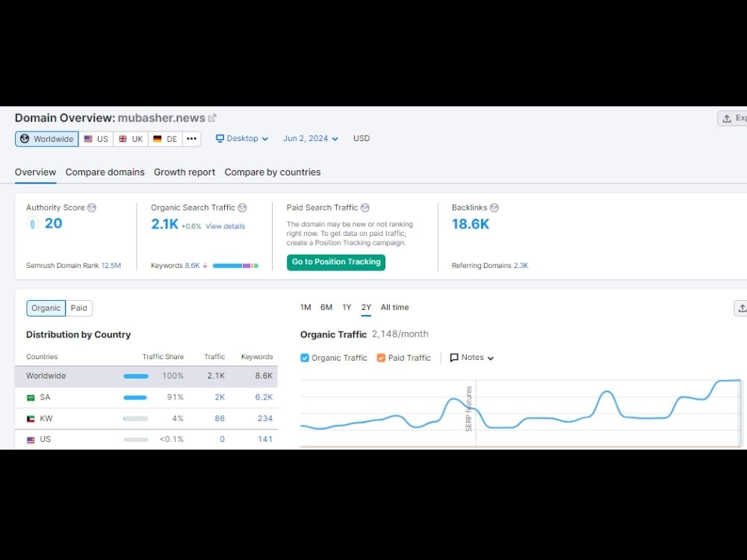Open SA traffic value 2K
This screenshot has height=560, width=747.
pyautogui.click(x=220, y=397)
